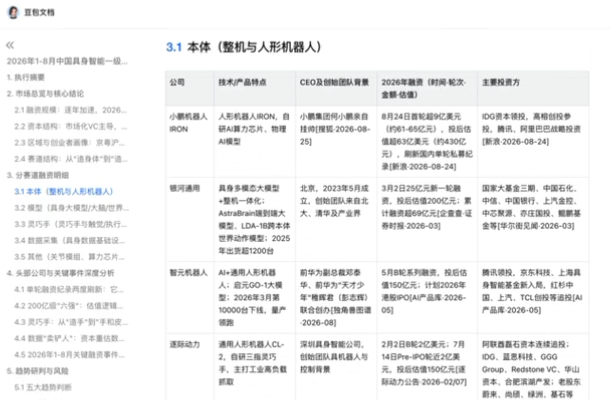Image resolution: width=610 pixels, height=400 pixels.
Task: Click the 主要投资方 column header
Action: (x=533, y=88)
